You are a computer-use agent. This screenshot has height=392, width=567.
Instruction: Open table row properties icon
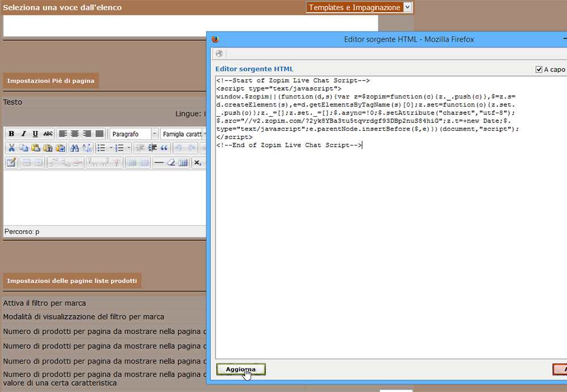click(27, 163)
